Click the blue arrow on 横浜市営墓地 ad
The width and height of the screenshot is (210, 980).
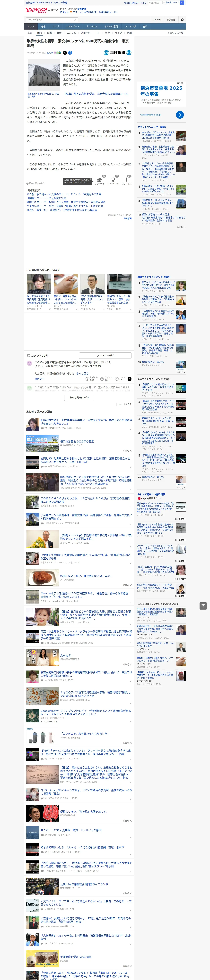180,114
